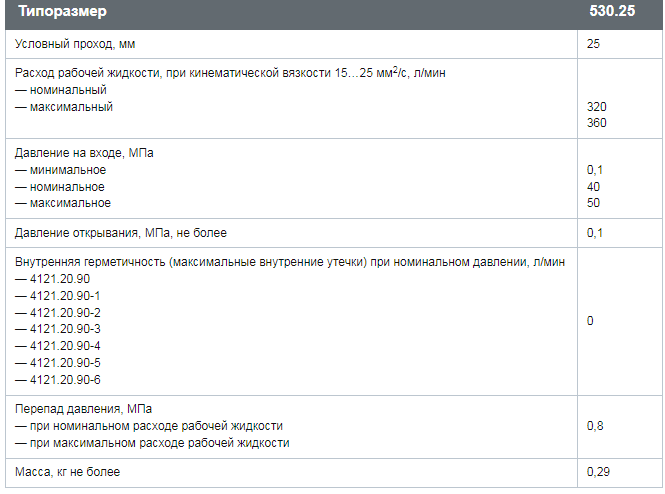Select the mass value 0,29
This screenshot has height=494, width=665.
(x=598, y=472)
